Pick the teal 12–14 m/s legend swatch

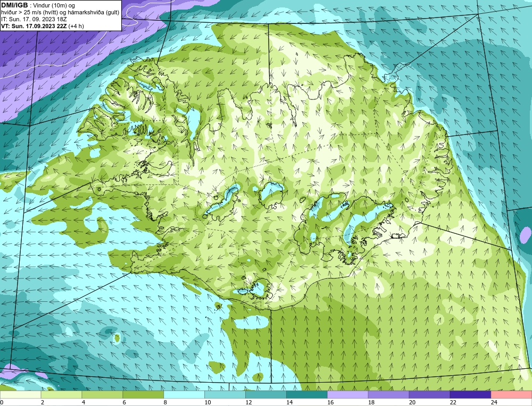266,395
